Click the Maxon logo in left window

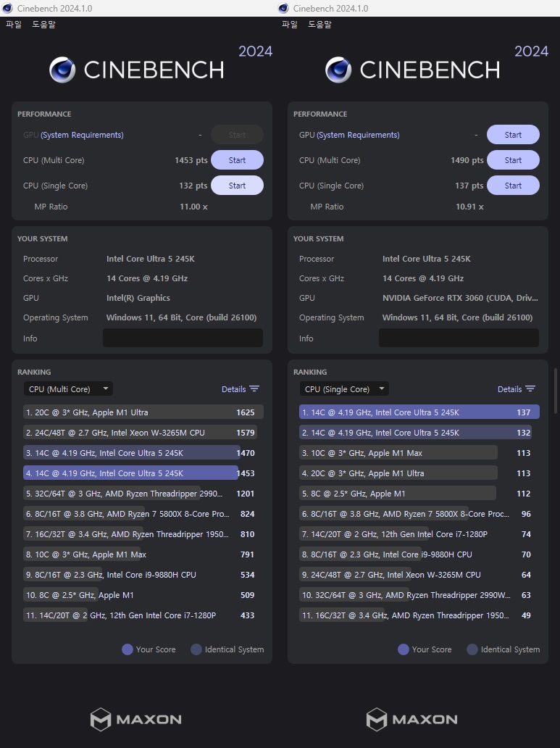point(136,719)
